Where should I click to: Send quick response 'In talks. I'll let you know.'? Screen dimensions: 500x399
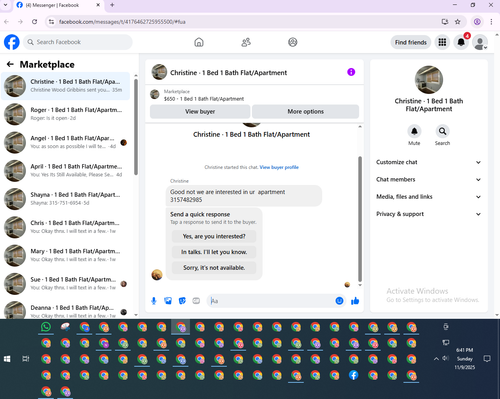click(214, 252)
